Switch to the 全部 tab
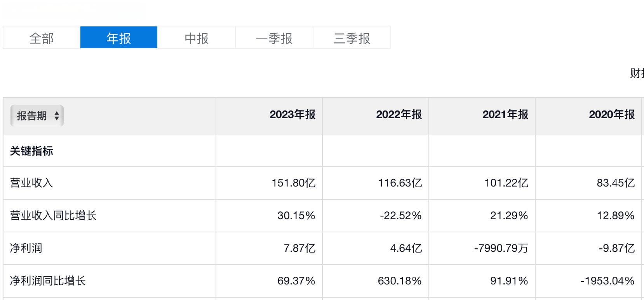Viewport: 644px width, 300px height. (x=42, y=38)
